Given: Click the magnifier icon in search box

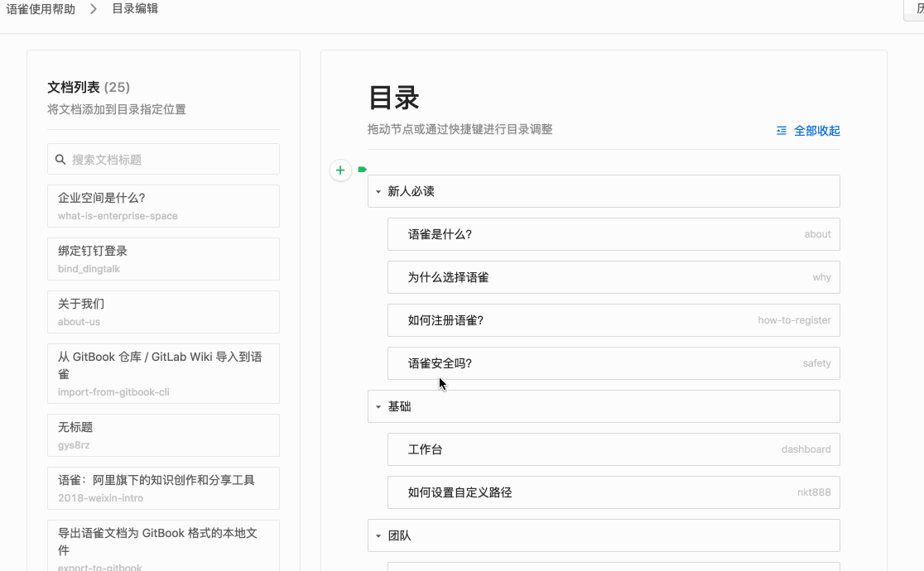Looking at the screenshot, I should 60,160.
